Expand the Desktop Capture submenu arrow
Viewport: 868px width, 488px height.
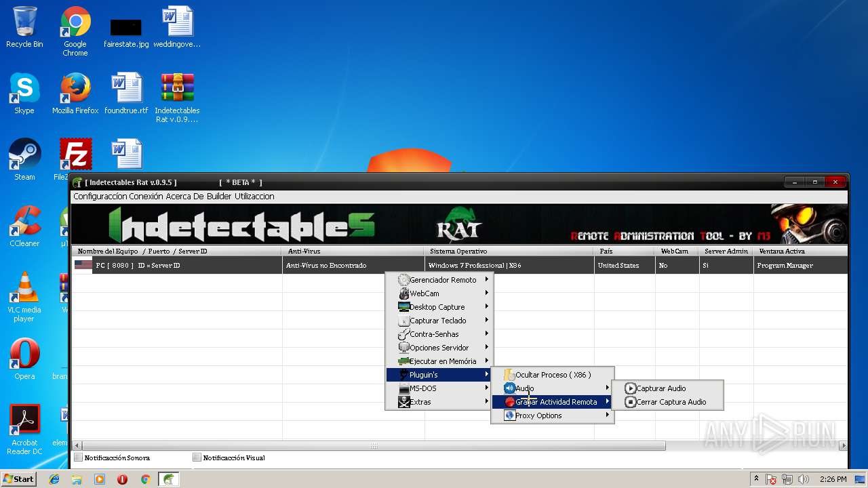(487, 307)
